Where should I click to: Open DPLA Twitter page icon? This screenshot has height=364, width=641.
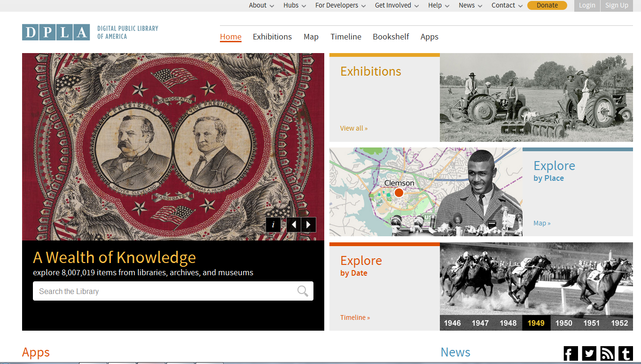589,353
